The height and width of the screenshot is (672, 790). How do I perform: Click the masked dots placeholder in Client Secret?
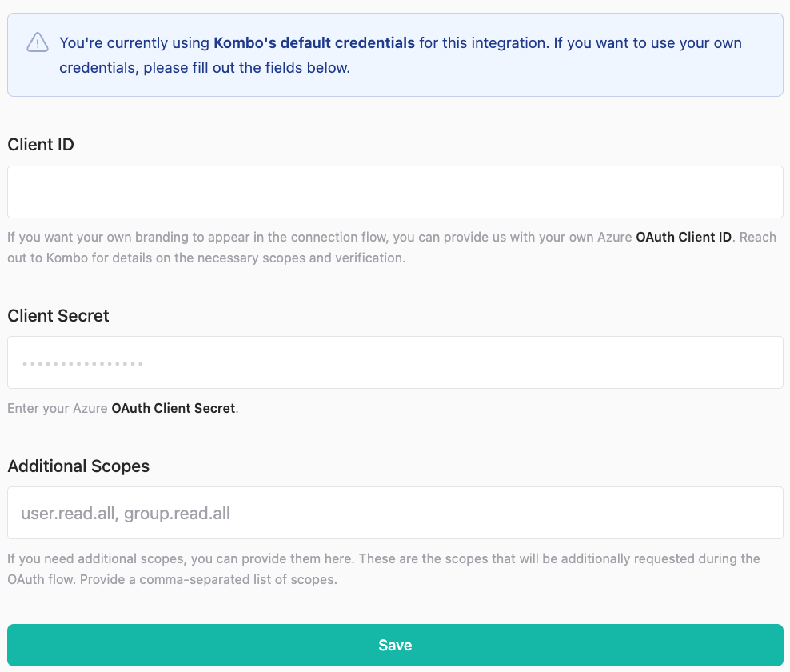pos(82,364)
